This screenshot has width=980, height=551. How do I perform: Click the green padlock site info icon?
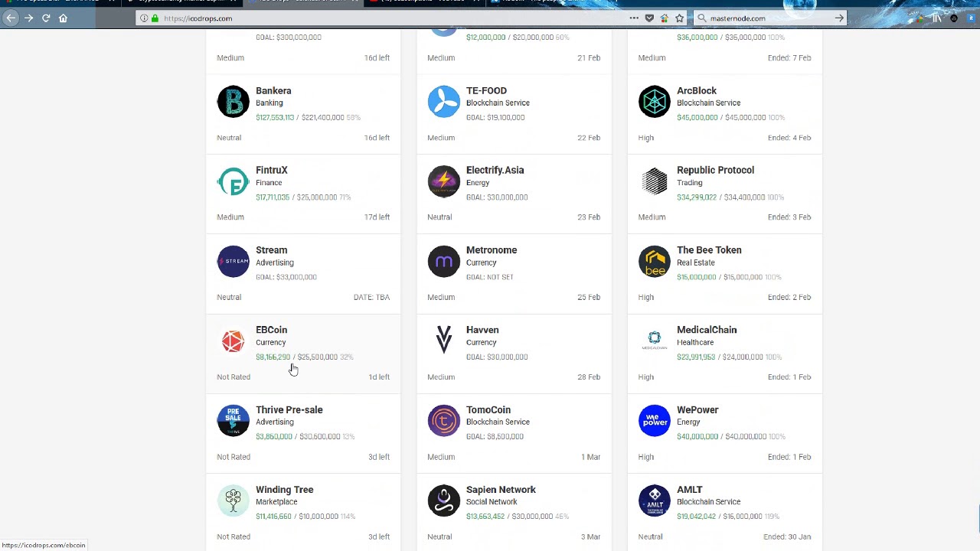point(155,18)
